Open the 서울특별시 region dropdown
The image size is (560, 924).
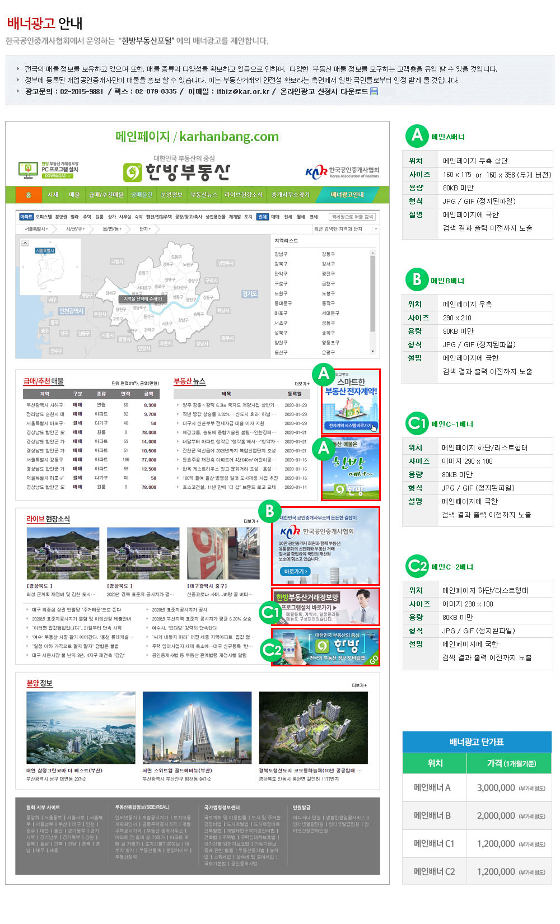[36, 229]
